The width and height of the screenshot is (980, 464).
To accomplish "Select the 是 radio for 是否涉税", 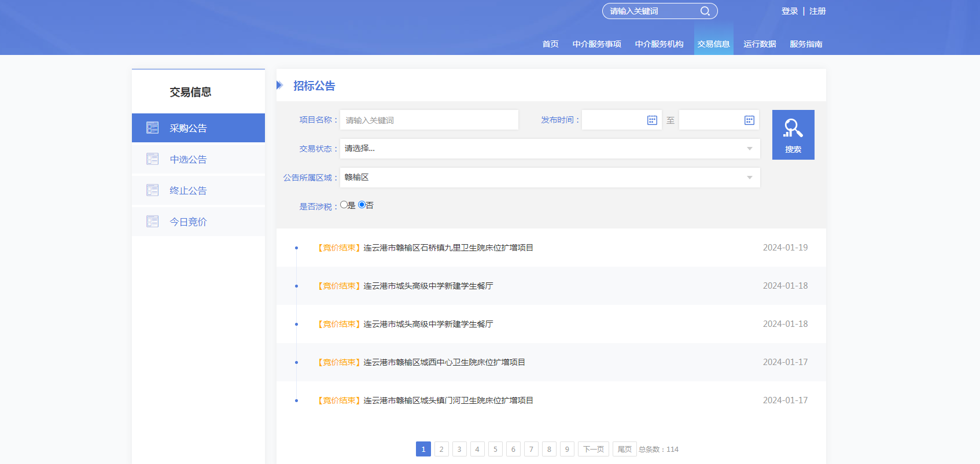I will pos(344,205).
